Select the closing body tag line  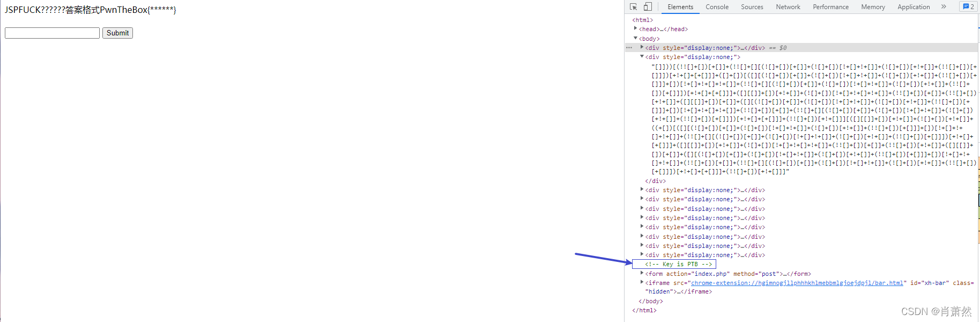[x=651, y=301]
